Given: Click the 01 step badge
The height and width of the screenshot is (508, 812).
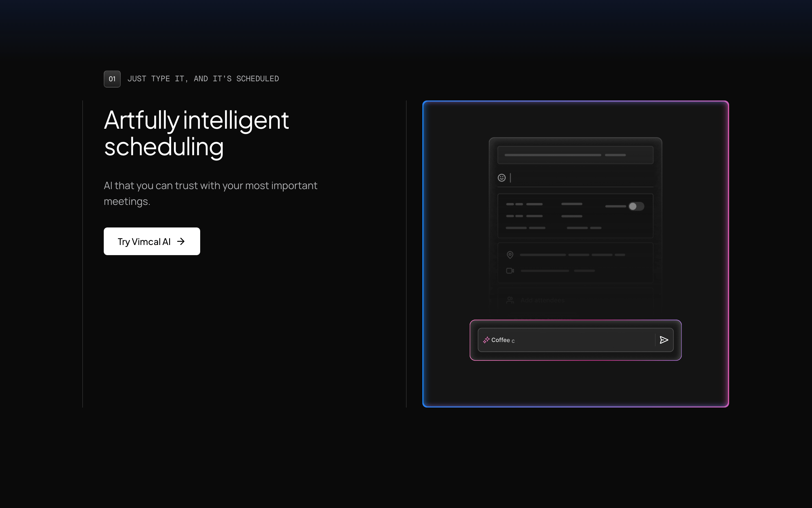Looking at the screenshot, I should pos(112,79).
